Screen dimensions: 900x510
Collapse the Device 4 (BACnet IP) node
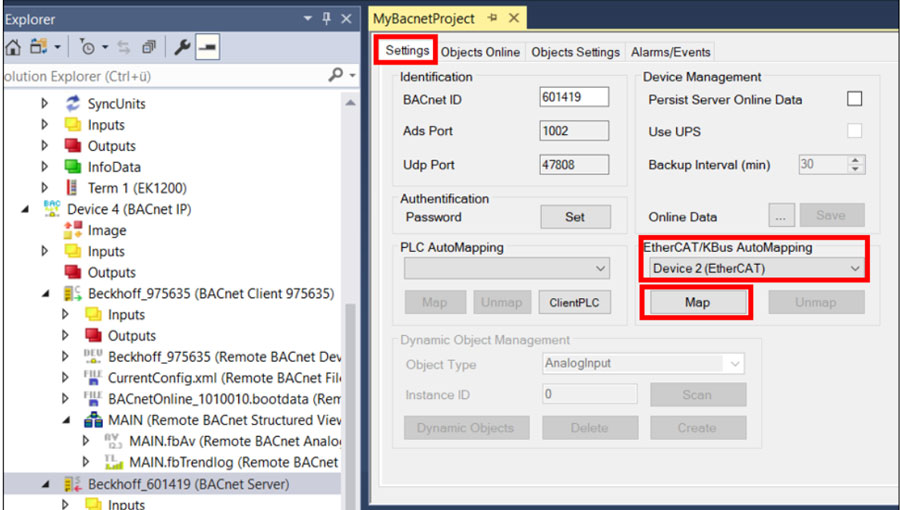(24, 209)
